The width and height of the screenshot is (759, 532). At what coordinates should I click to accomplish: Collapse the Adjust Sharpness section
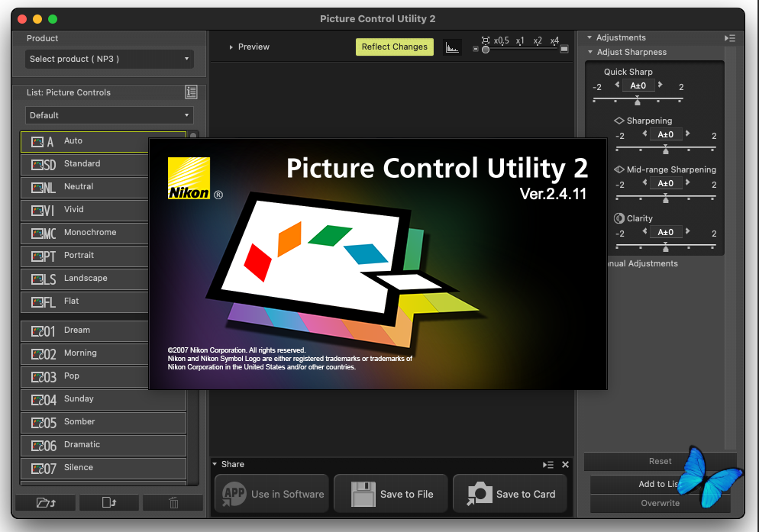tap(590, 53)
